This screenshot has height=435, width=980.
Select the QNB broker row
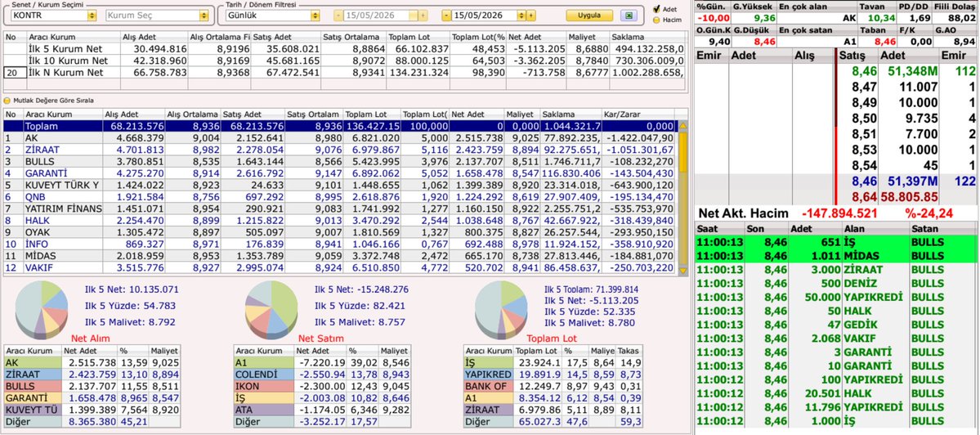coord(339,197)
